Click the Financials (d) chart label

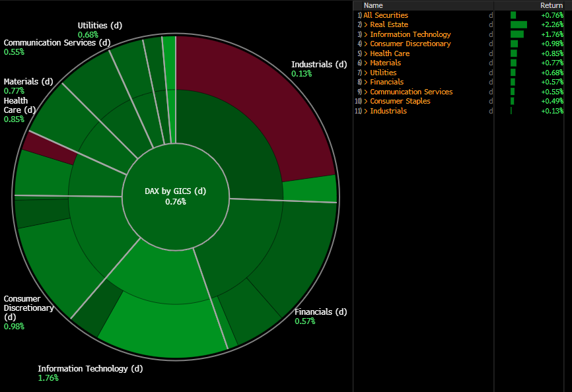tap(320, 312)
